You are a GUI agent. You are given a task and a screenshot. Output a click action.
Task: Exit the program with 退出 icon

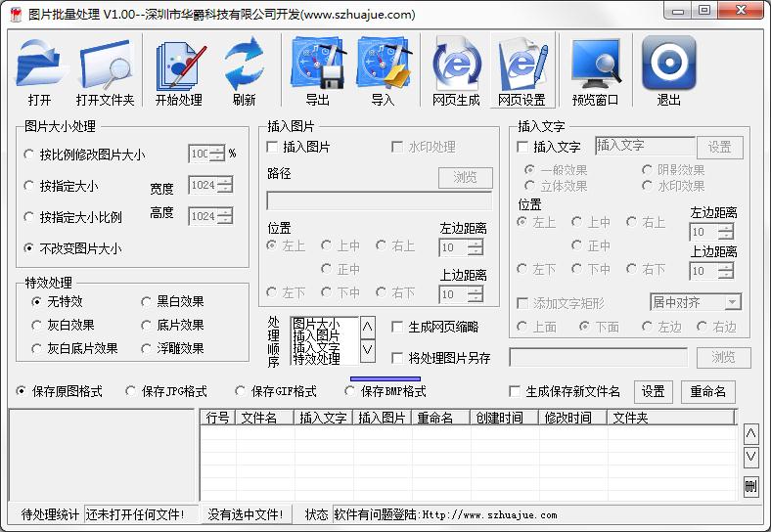click(668, 70)
